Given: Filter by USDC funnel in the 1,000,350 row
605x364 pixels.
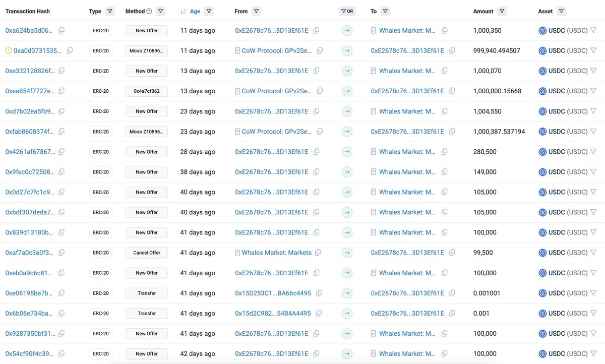Looking at the screenshot, I should point(593,31).
